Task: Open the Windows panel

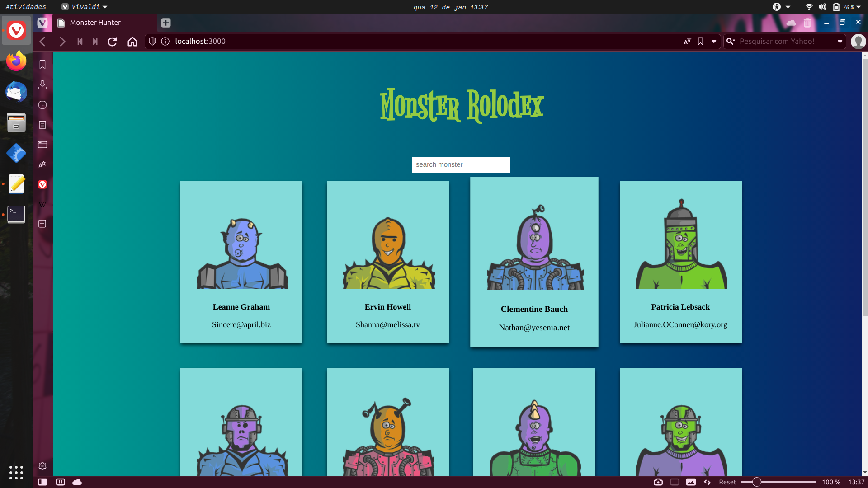Action: click(42, 145)
